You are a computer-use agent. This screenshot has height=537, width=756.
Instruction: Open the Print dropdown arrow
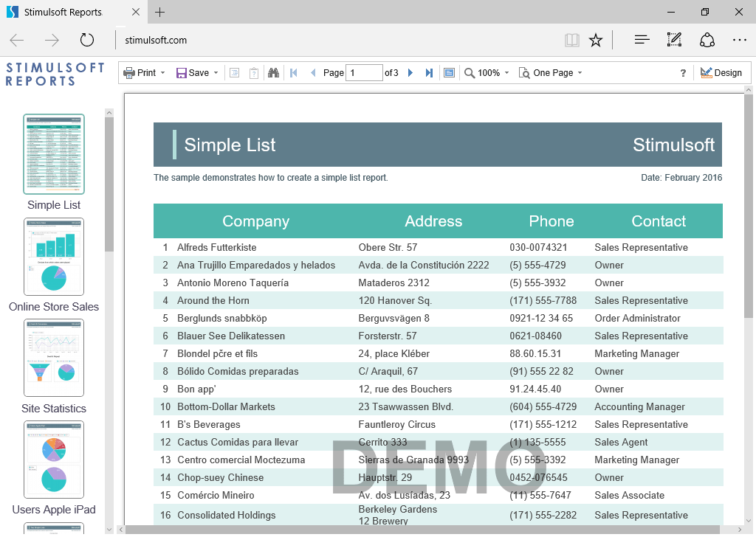pyautogui.click(x=163, y=73)
